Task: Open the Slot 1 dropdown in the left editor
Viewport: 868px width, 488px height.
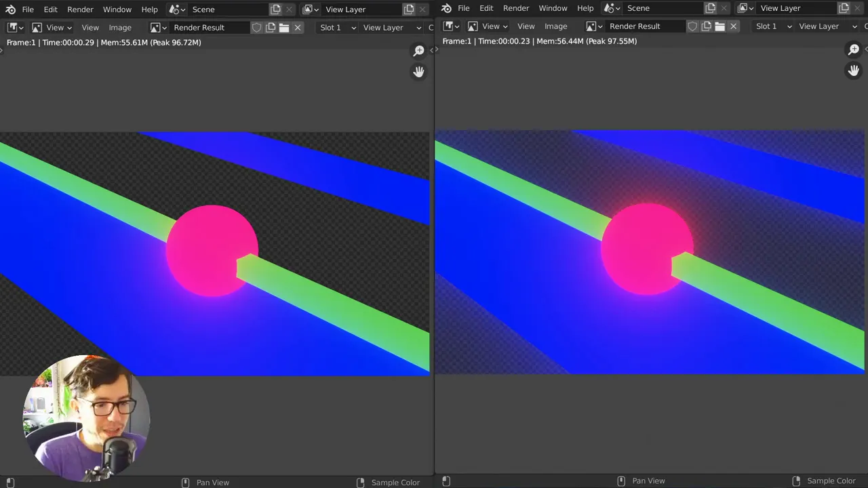Action: (x=337, y=28)
